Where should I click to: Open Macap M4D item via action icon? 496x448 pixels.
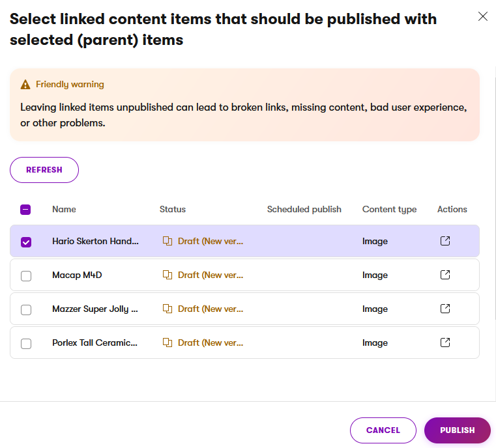[x=445, y=275]
